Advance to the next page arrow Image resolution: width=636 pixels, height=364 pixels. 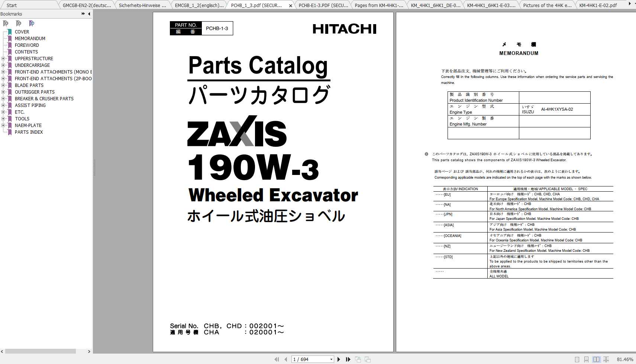(x=339, y=359)
